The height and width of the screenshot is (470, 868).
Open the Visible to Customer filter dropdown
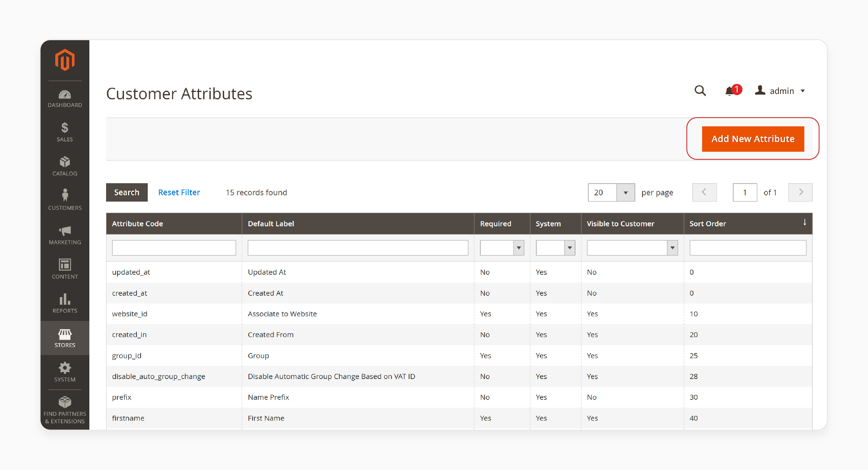(x=632, y=248)
